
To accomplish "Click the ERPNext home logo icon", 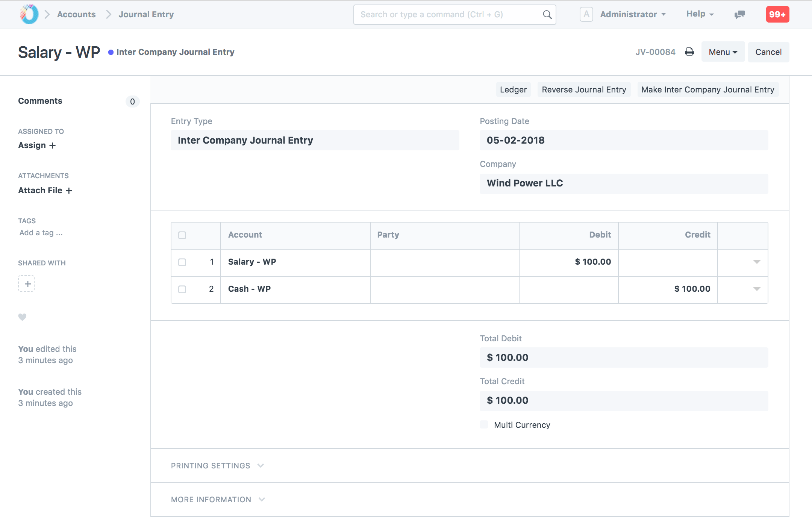I will (x=29, y=14).
